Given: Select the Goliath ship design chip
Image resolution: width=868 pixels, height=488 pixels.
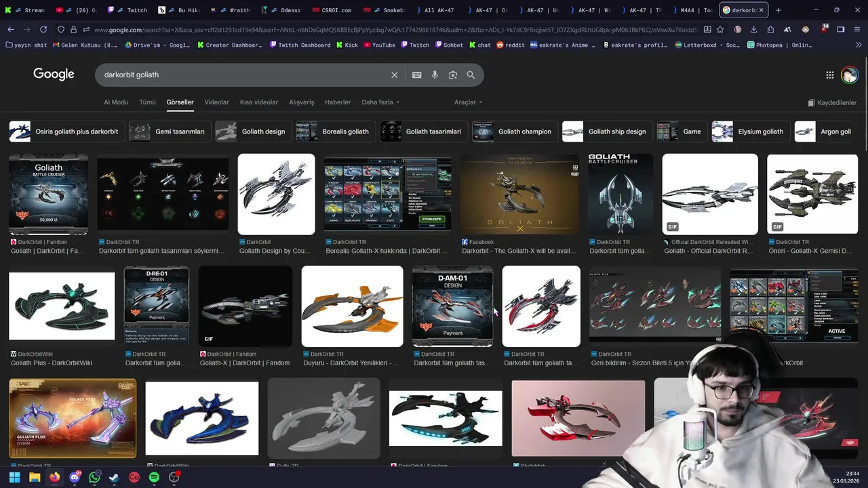Looking at the screenshot, I should click(607, 131).
